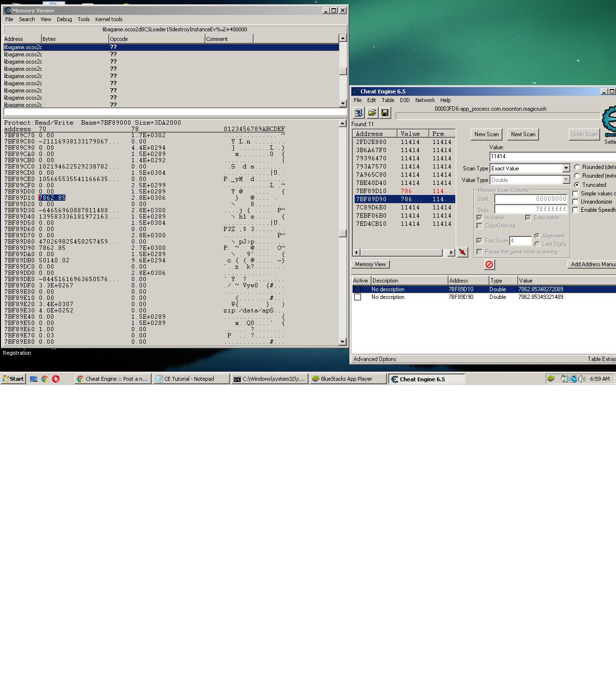Open the Table menu in Cheat Engine
This screenshot has height=698, width=616.
(388, 100)
